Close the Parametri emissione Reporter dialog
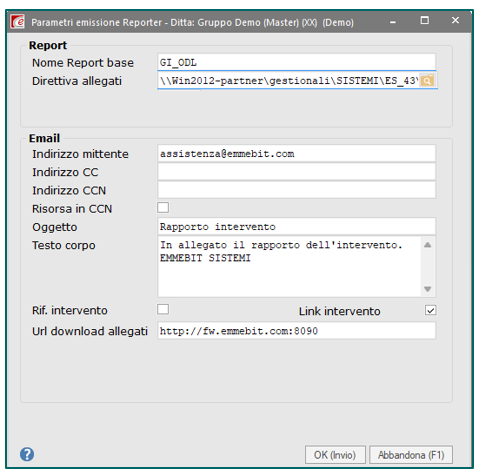 [455, 21]
